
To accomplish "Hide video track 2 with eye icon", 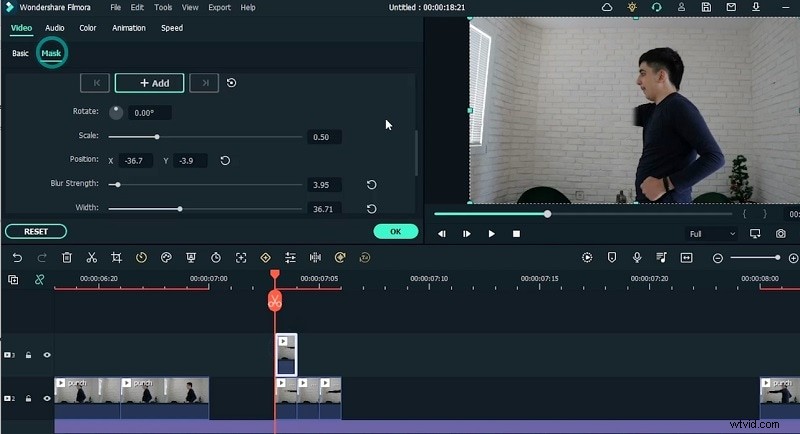I will coord(46,398).
